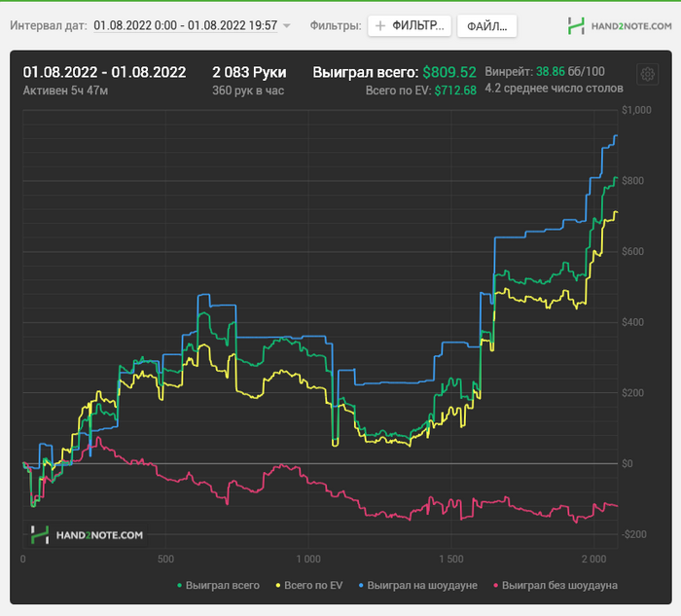Click the ФИЛЬТР... button
681x616 pixels.
click(x=410, y=26)
